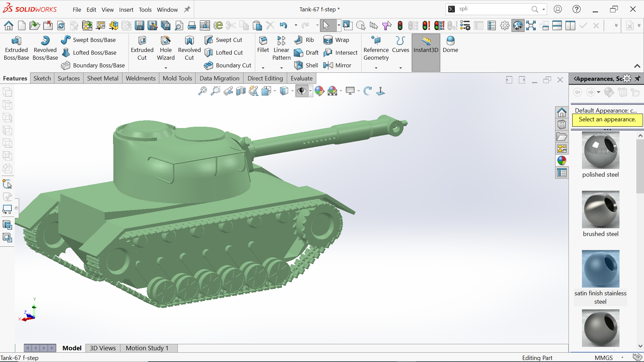Toggle the menu bar pin icon
The height and width of the screenshot is (362, 644).
tap(187, 9)
